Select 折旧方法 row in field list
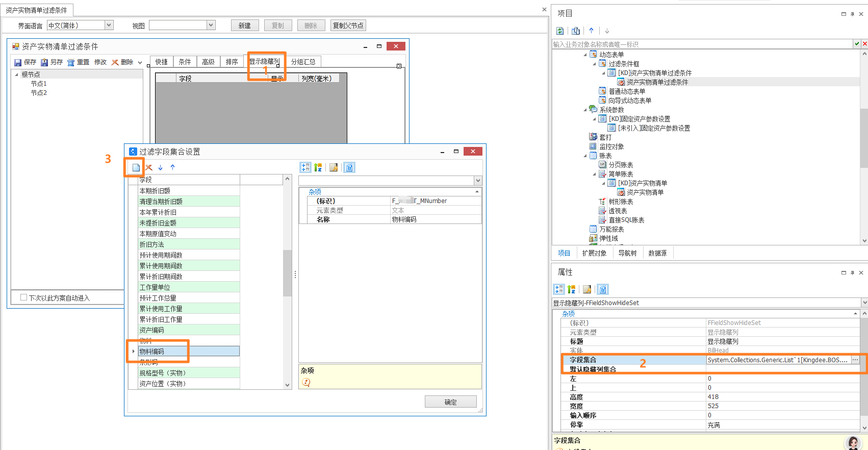The width and height of the screenshot is (868, 450). pos(189,244)
